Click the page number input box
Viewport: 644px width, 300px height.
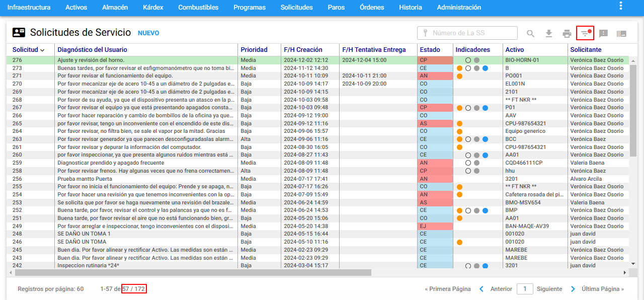[525, 289]
